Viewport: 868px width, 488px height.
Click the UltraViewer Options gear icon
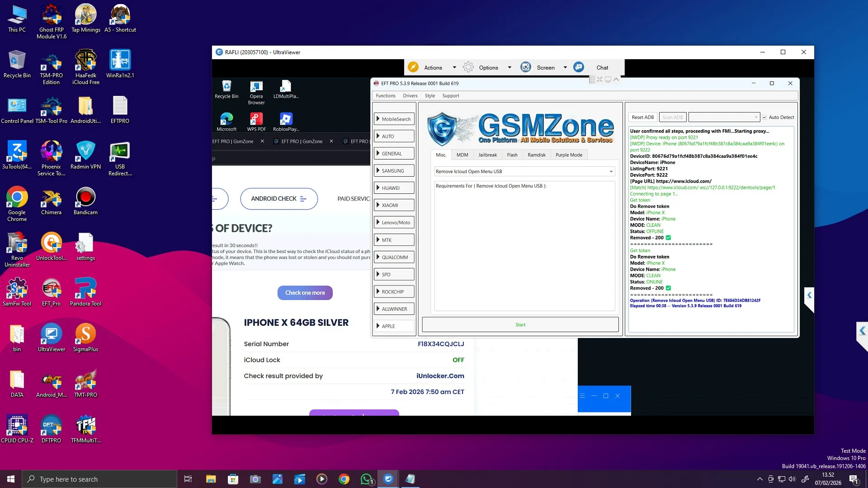[468, 67]
